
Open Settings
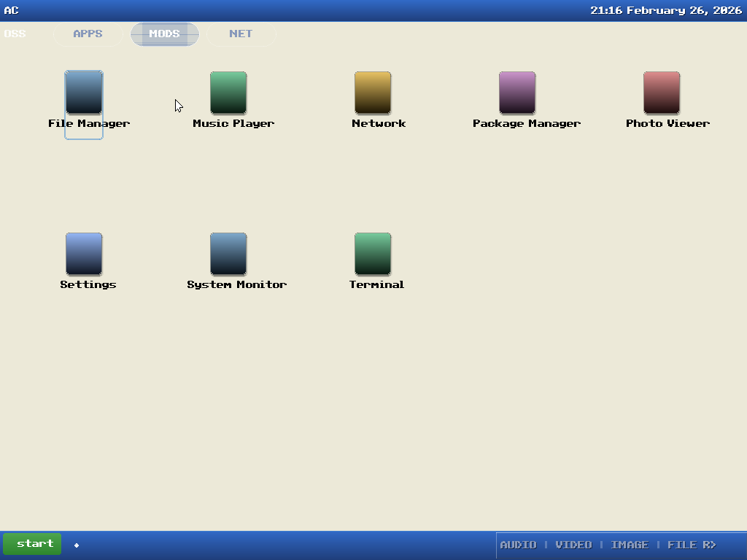click(83, 255)
